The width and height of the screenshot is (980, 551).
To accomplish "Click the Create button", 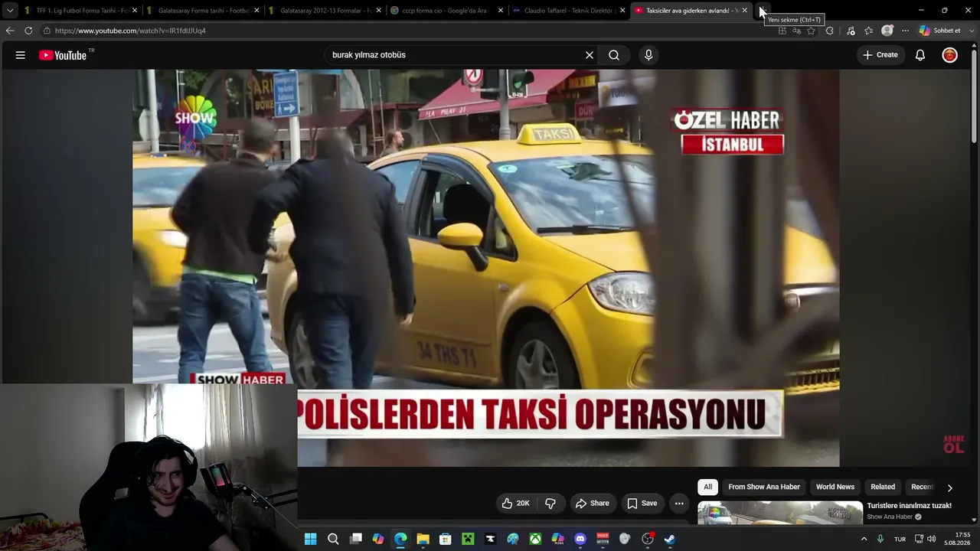I will pos(880,55).
